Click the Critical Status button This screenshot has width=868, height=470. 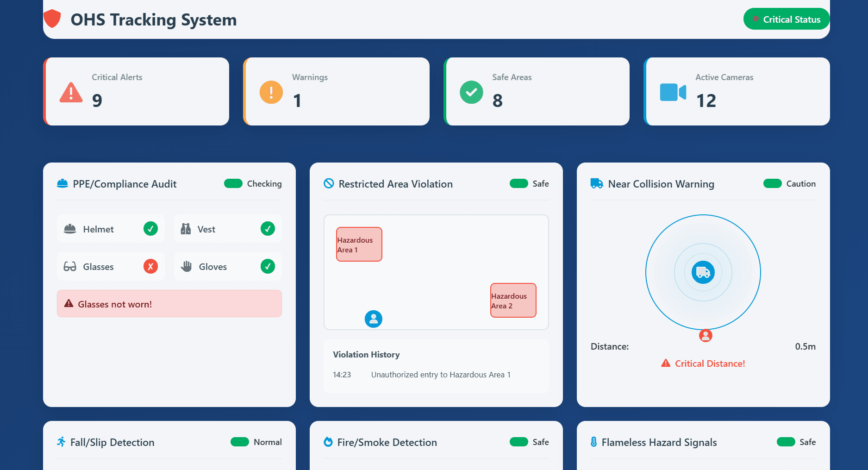tap(787, 19)
